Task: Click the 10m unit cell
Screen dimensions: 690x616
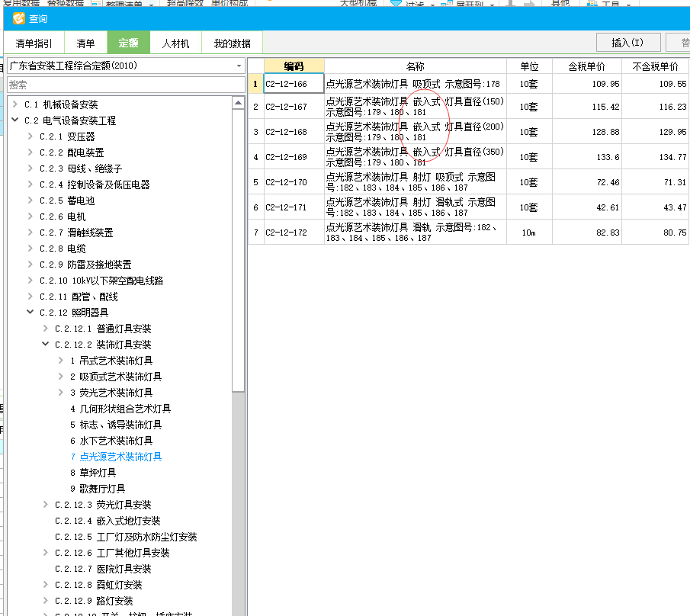Action: coord(529,233)
